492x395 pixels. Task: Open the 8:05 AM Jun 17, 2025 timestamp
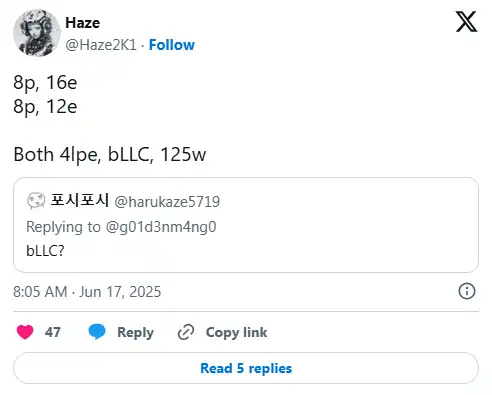[x=87, y=292]
